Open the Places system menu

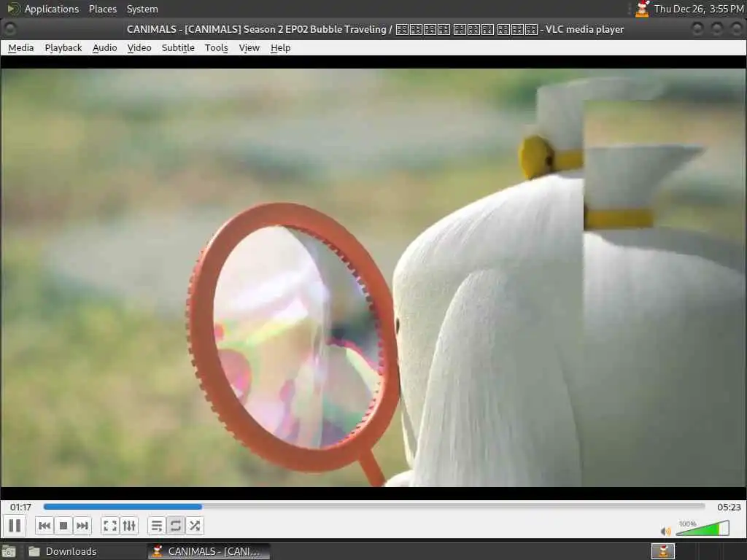102,9
